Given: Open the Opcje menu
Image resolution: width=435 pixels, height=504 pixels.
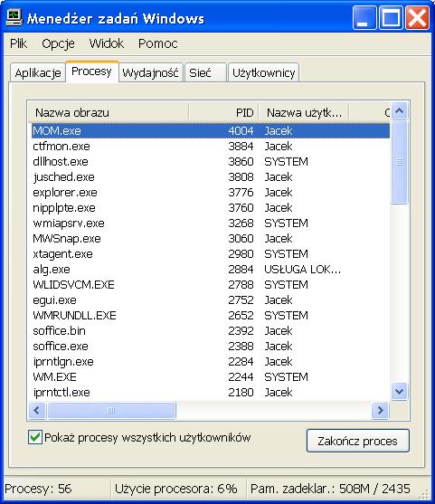Looking at the screenshot, I should tap(58, 43).
